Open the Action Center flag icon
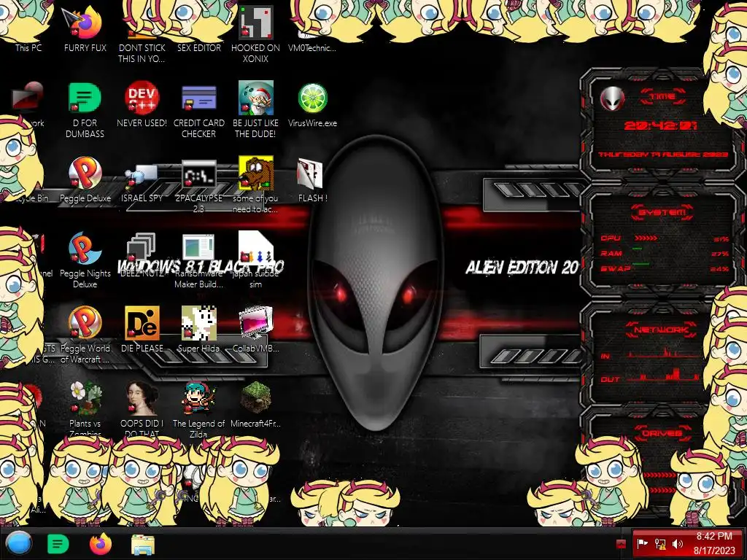The height and width of the screenshot is (560, 747). point(642,543)
